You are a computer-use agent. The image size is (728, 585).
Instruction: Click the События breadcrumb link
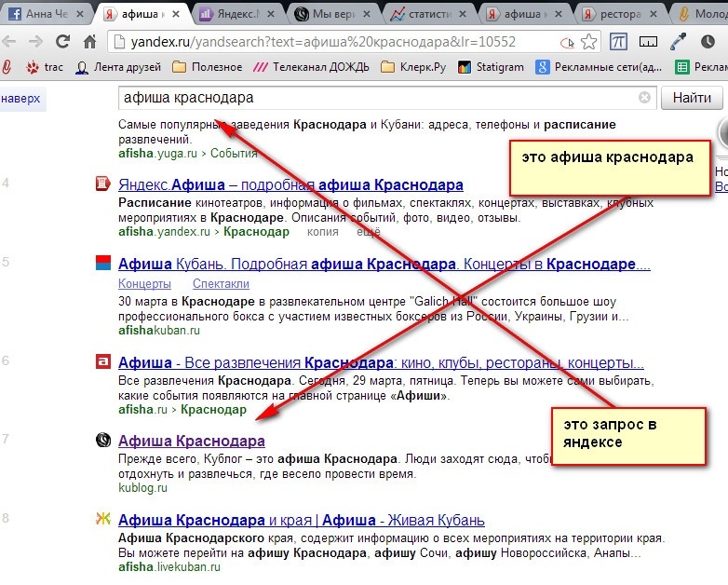click(234, 154)
